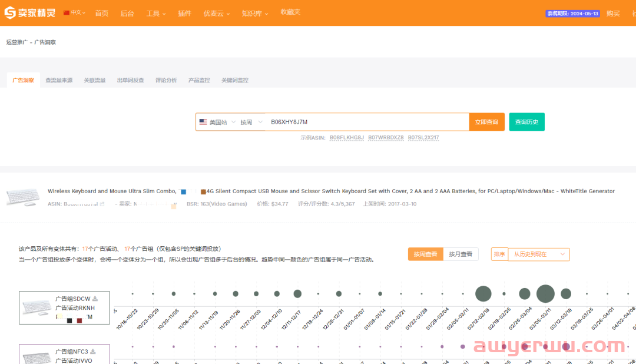Image resolution: width=636 pixels, height=364 pixels.
Task: Click the 立即查询 search button
Action: pyautogui.click(x=486, y=122)
